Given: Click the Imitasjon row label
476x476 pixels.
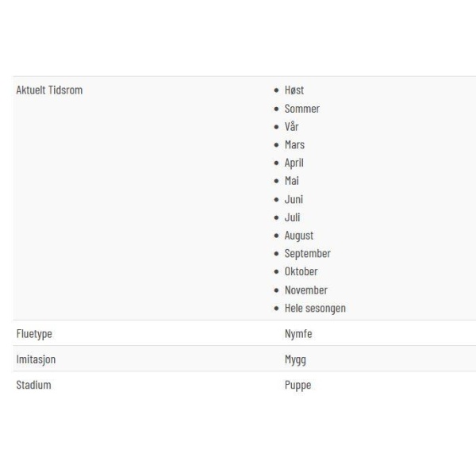Looking at the screenshot, I should point(36,359).
